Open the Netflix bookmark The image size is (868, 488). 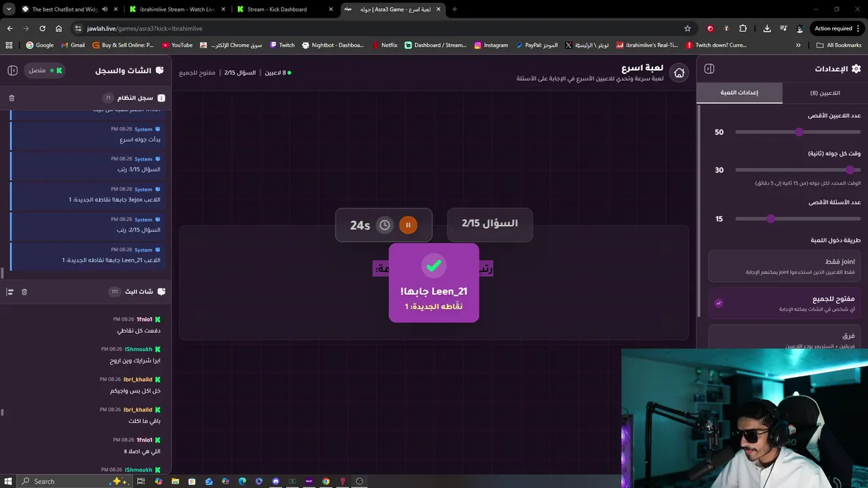coord(384,45)
